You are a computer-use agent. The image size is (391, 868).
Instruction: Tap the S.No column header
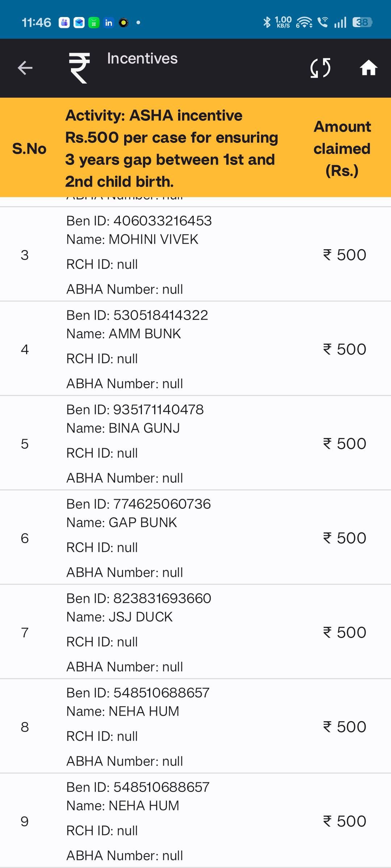point(29,149)
